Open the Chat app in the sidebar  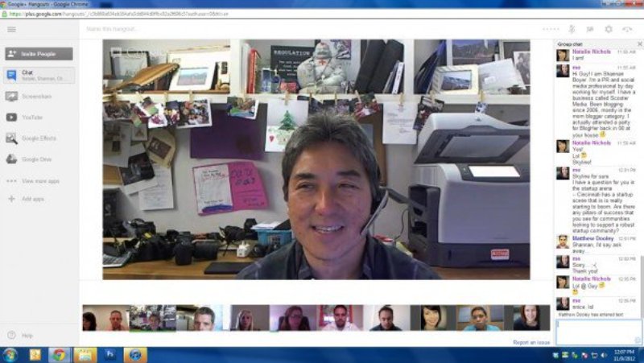[x=38, y=76]
